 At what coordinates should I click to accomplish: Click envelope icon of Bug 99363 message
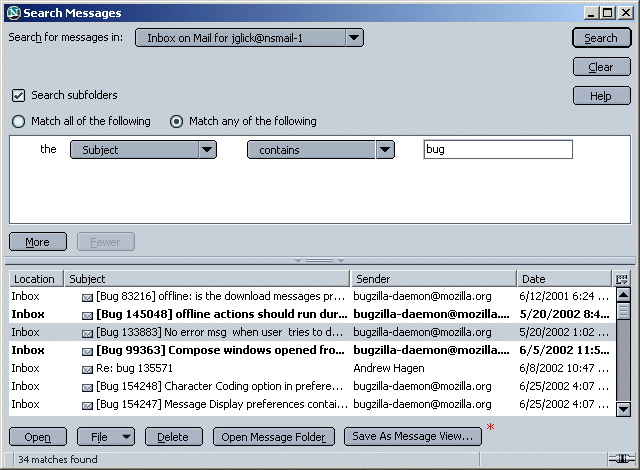[x=87, y=350]
